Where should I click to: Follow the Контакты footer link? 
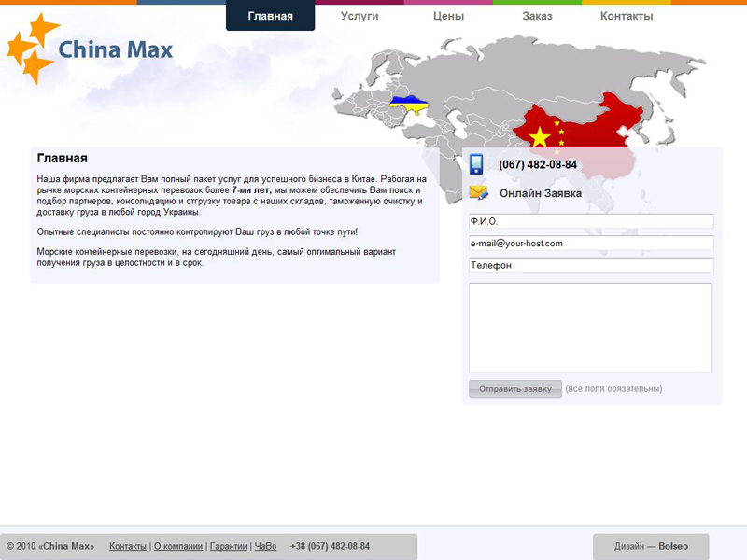tap(128, 546)
